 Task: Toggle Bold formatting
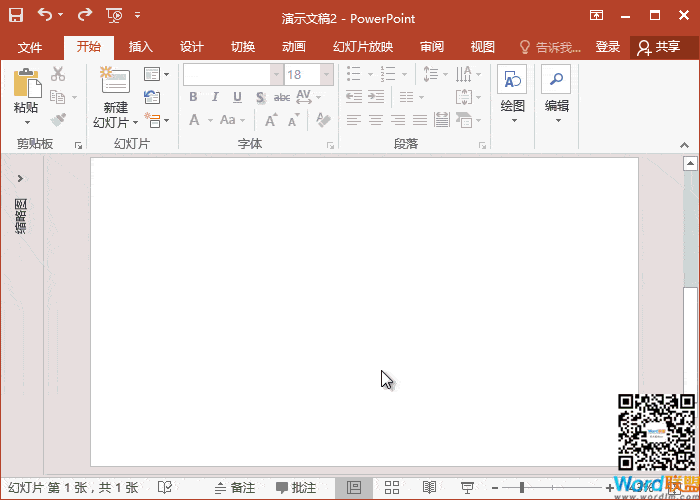pyautogui.click(x=194, y=97)
